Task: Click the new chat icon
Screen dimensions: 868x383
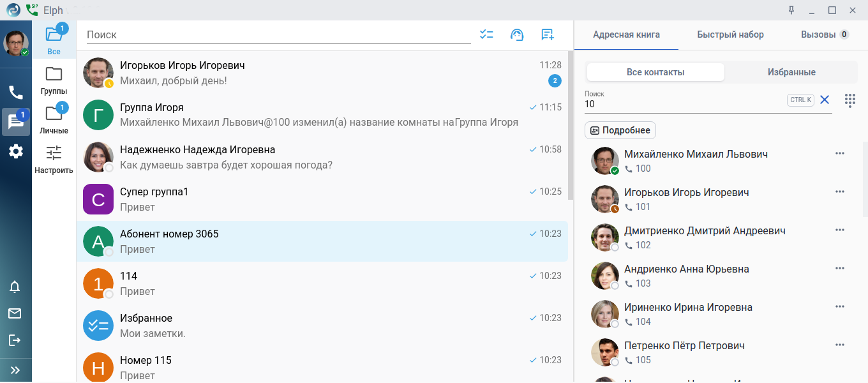Action: click(x=547, y=35)
